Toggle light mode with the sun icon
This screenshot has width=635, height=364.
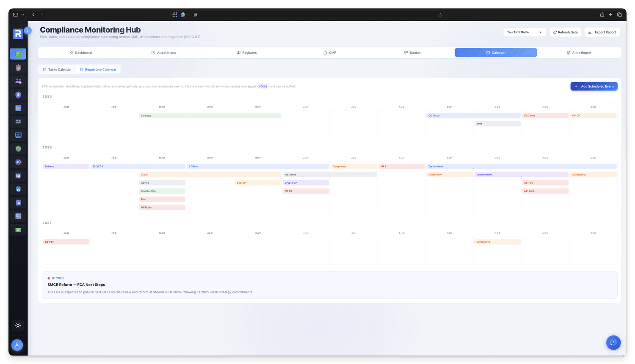click(x=18, y=326)
